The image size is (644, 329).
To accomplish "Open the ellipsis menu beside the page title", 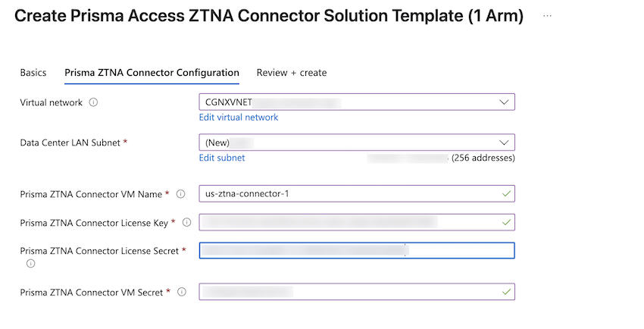I will (547, 17).
